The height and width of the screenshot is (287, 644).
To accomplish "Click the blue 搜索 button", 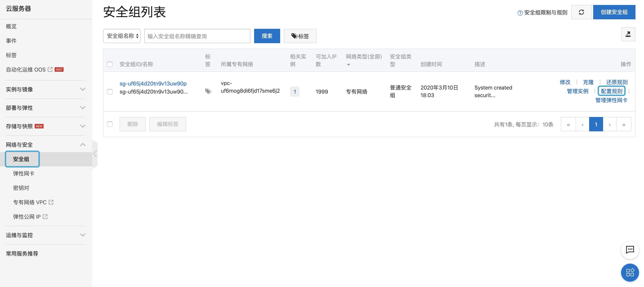I will click(267, 36).
